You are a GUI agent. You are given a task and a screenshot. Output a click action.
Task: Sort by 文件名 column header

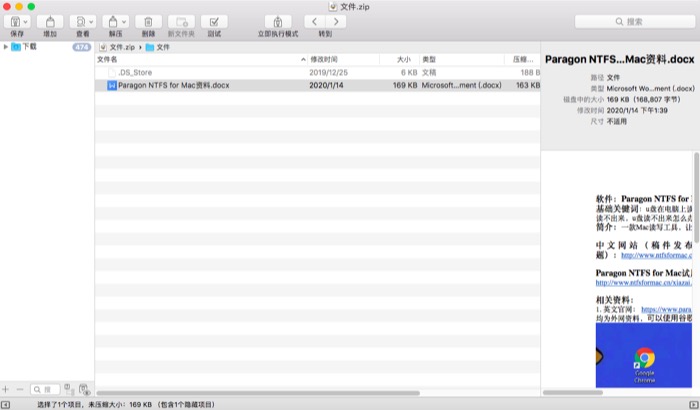(x=201, y=59)
